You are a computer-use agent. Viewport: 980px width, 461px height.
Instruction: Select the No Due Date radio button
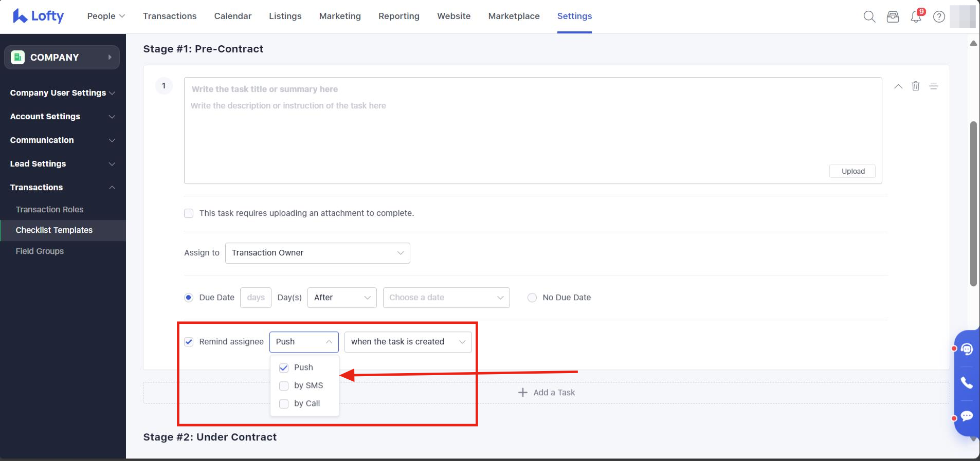click(532, 298)
